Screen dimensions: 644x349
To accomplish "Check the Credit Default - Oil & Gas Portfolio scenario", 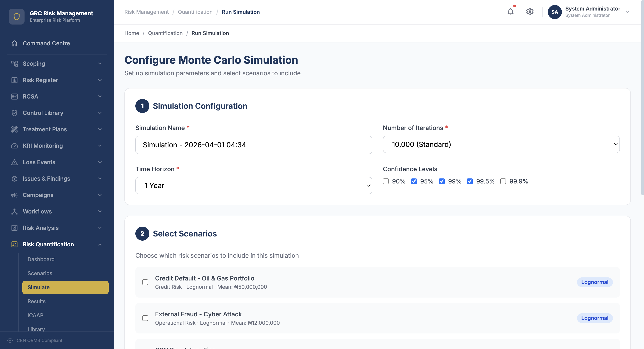I will (x=145, y=282).
